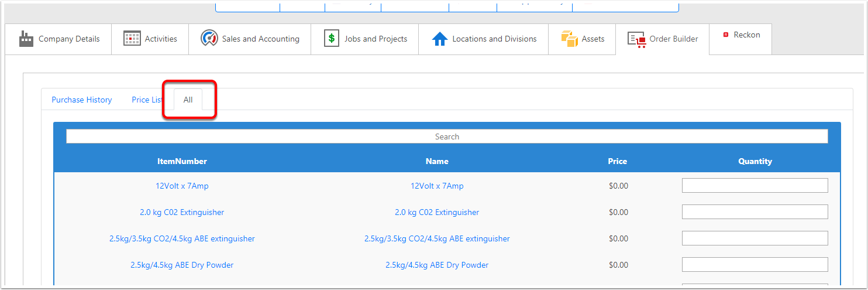
Task: Select the Order Builder tab
Action: click(663, 39)
